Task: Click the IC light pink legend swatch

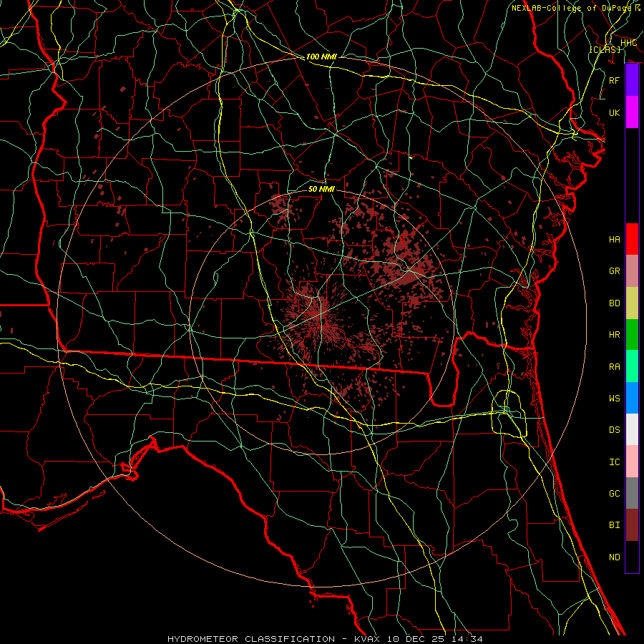Action: pyautogui.click(x=632, y=462)
